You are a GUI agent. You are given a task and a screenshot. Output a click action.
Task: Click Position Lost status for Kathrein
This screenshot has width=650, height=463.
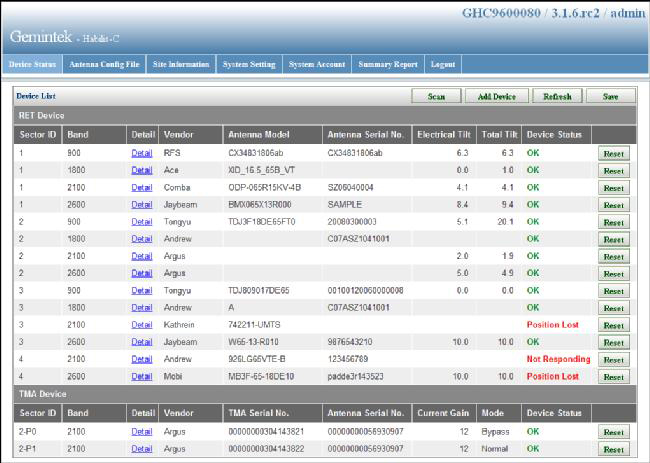pos(553,325)
